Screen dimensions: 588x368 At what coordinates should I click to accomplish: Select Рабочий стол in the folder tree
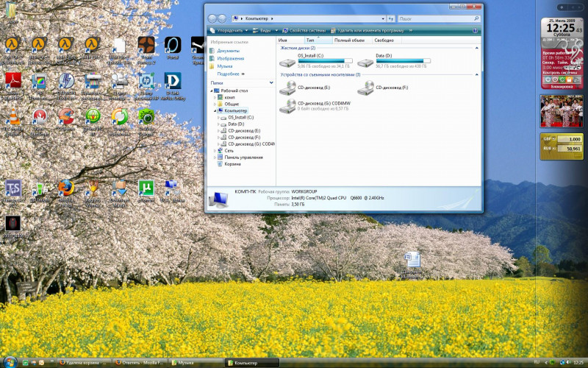(234, 91)
